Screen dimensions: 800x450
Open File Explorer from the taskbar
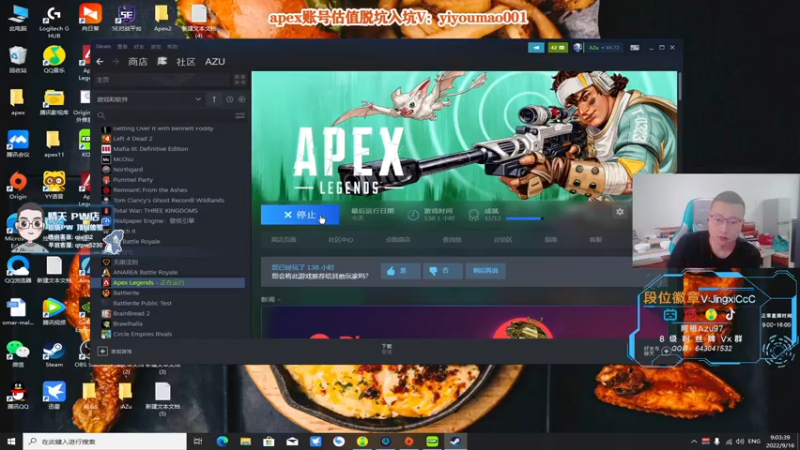tap(246, 441)
